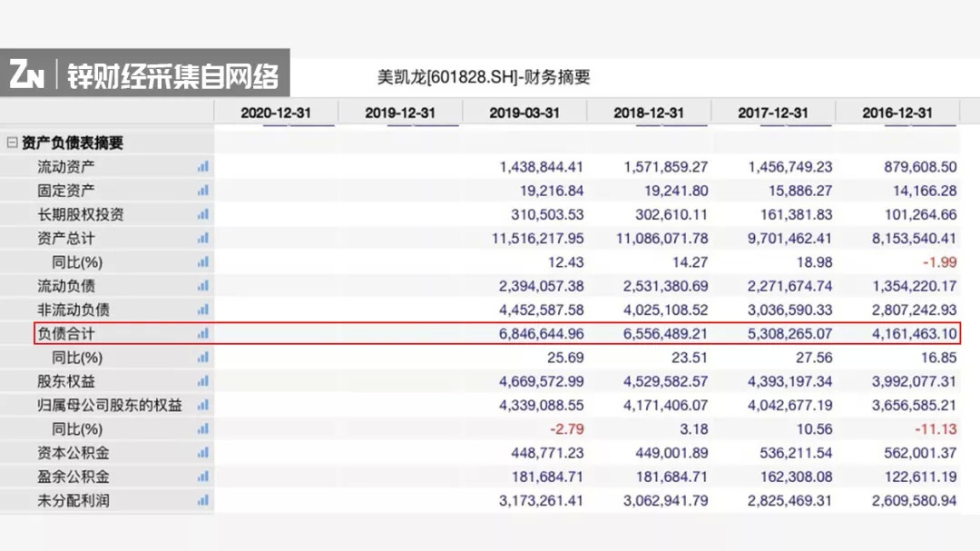980x551 pixels.
Task: Click the value 3,173,261.41
Action: point(541,501)
